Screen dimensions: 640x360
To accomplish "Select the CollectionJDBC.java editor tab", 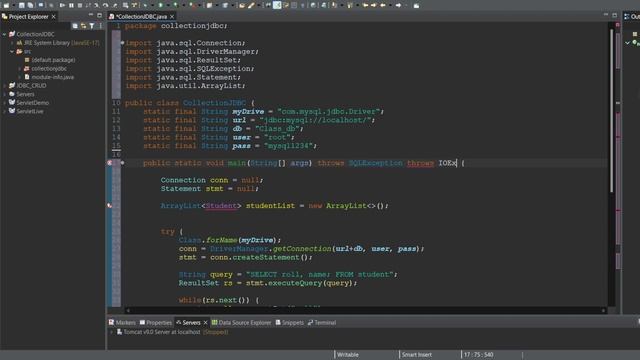I will point(141,17).
